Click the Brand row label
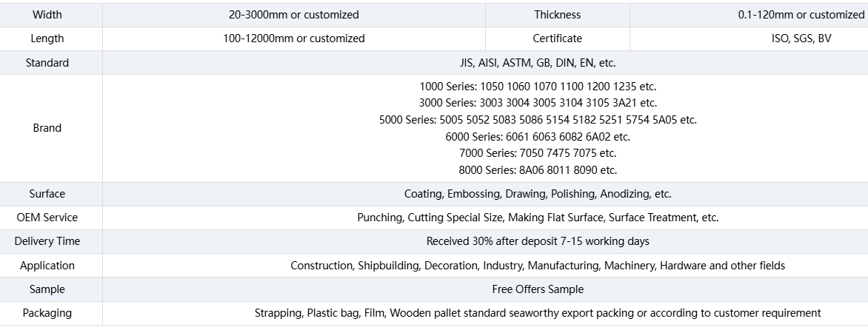Screen dimensions: 868x333 point(47,128)
